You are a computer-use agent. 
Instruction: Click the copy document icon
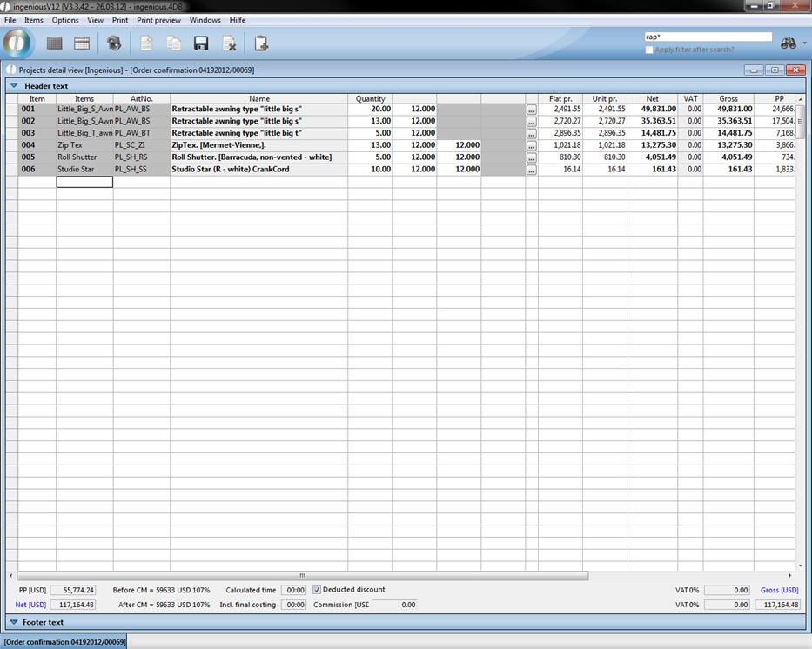click(x=173, y=43)
